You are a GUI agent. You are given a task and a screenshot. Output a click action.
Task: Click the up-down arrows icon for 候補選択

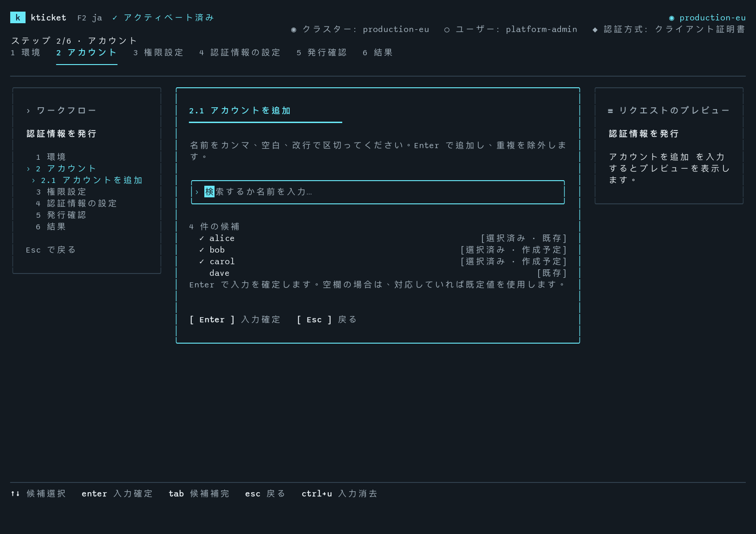(15, 494)
